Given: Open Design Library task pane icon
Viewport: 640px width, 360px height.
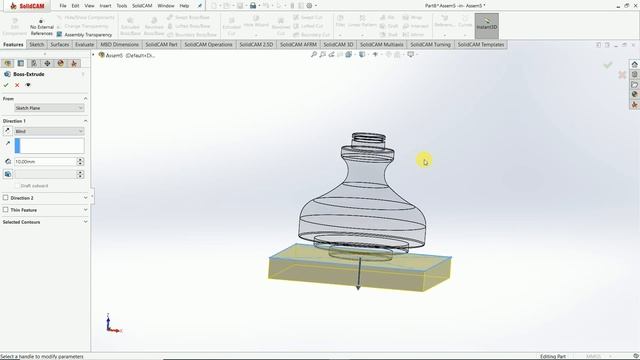Looking at the screenshot, I should pyautogui.click(x=634, y=74).
